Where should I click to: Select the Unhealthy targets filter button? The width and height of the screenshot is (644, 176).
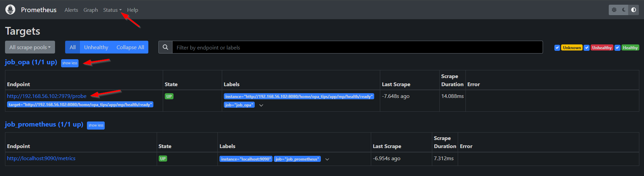click(x=96, y=47)
